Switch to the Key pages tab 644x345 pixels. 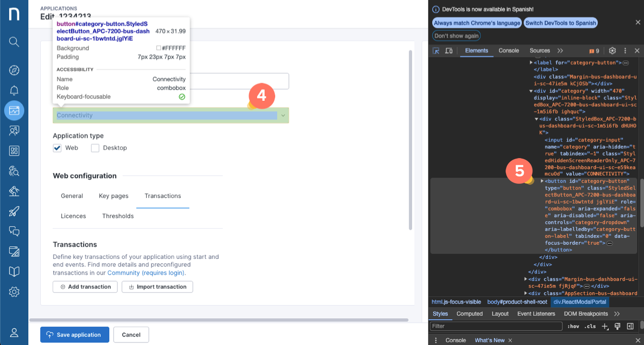tap(114, 196)
